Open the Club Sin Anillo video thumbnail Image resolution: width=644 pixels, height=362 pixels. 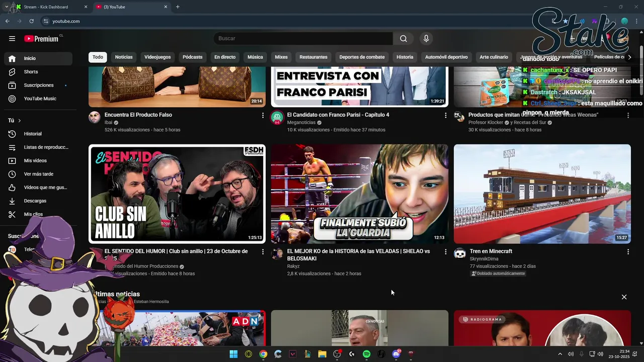coord(177,194)
